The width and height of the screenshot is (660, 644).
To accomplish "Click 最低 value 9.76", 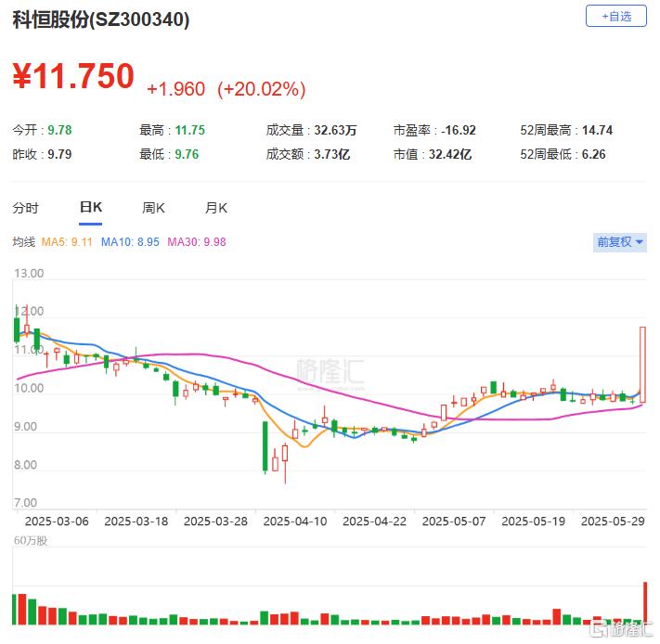I will pos(187,154).
